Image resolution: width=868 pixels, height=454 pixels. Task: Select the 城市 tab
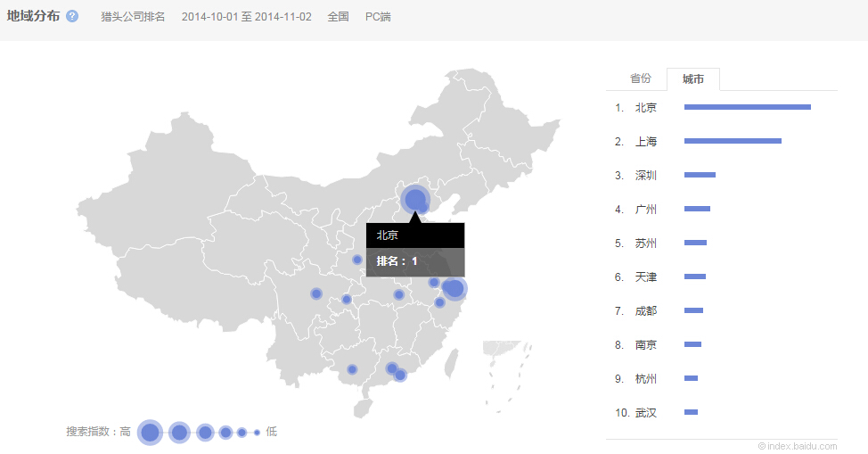(x=693, y=79)
